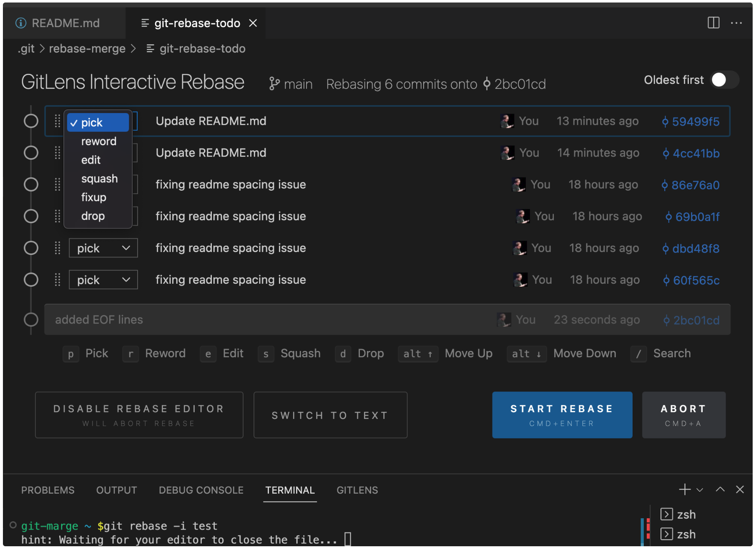
Task: Click the .git breadcrumb segment
Action: [x=26, y=48]
